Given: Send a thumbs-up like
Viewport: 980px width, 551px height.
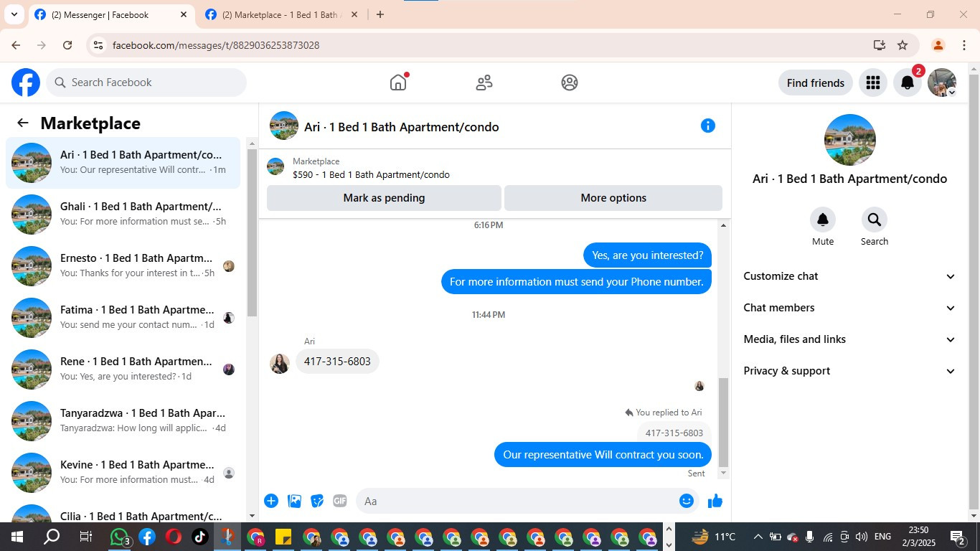Looking at the screenshot, I should coord(715,501).
